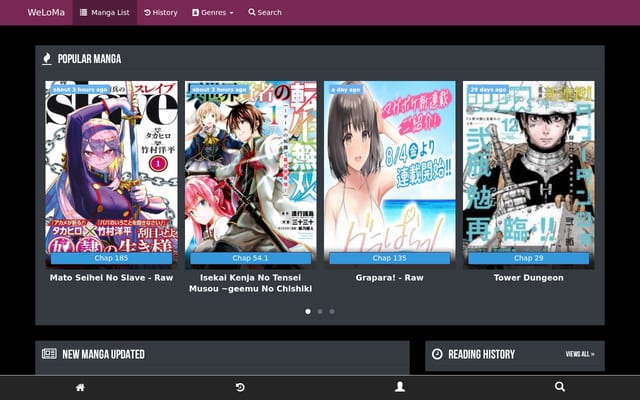This screenshot has width=640, height=400.
Task: Click the Chap 135 button
Action: (x=390, y=258)
